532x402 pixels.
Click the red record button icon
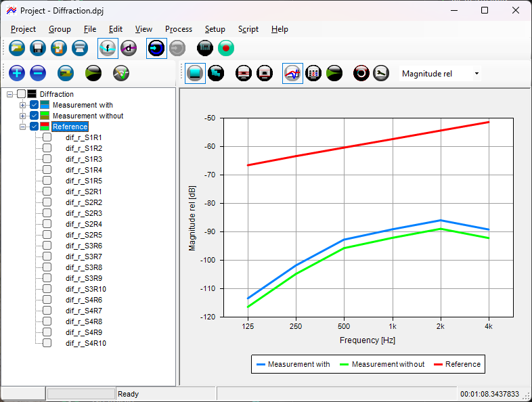point(226,48)
